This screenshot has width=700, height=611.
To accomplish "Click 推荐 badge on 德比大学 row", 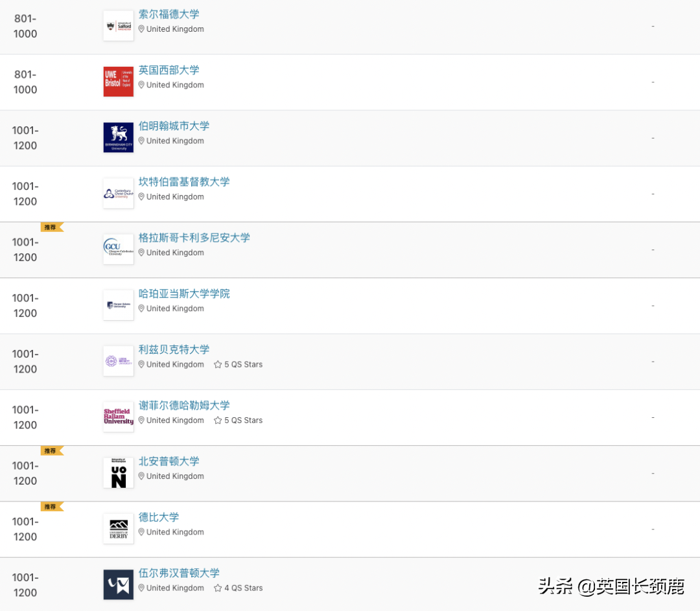I will tap(52, 507).
